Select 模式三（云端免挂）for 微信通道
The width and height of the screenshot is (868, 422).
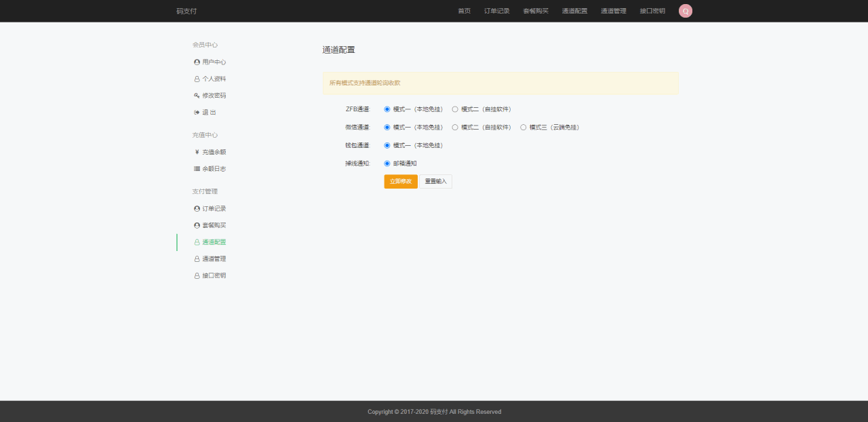point(524,127)
